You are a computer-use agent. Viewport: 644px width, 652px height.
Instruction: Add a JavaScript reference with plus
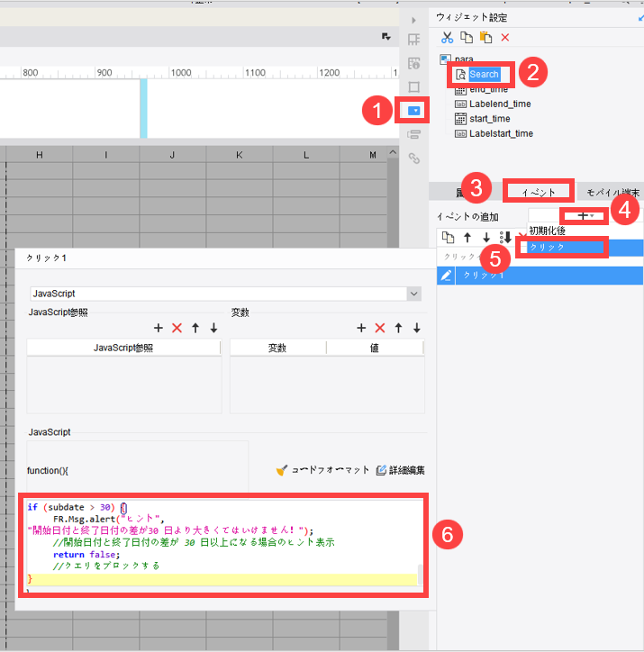click(x=159, y=328)
